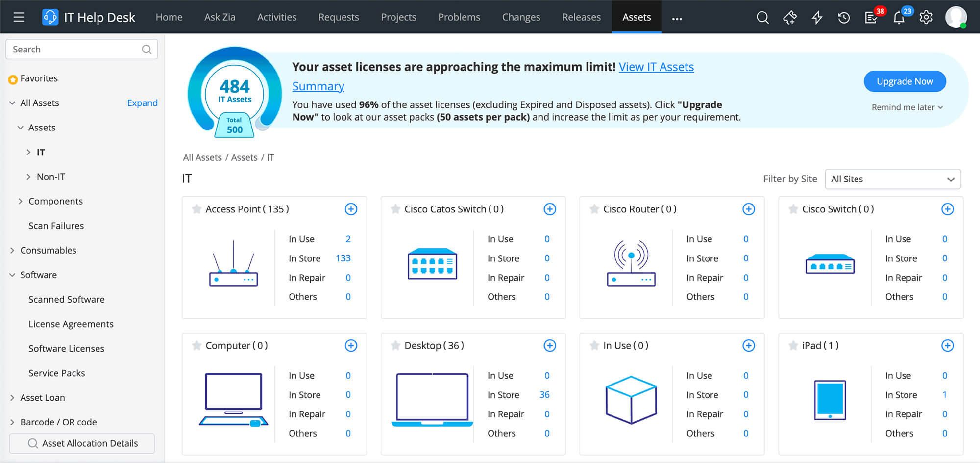The height and width of the screenshot is (463, 980).
Task: Collapse the Software section in sidebar
Action: point(12,275)
